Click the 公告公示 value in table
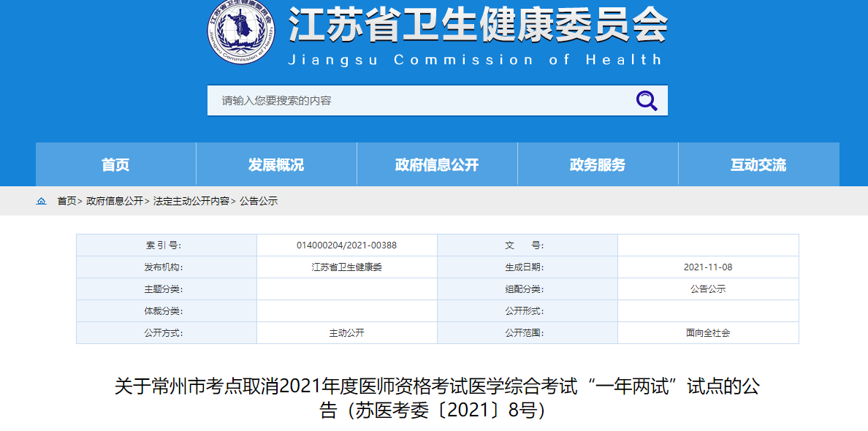This screenshot has height=431, width=868. (708, 289)
